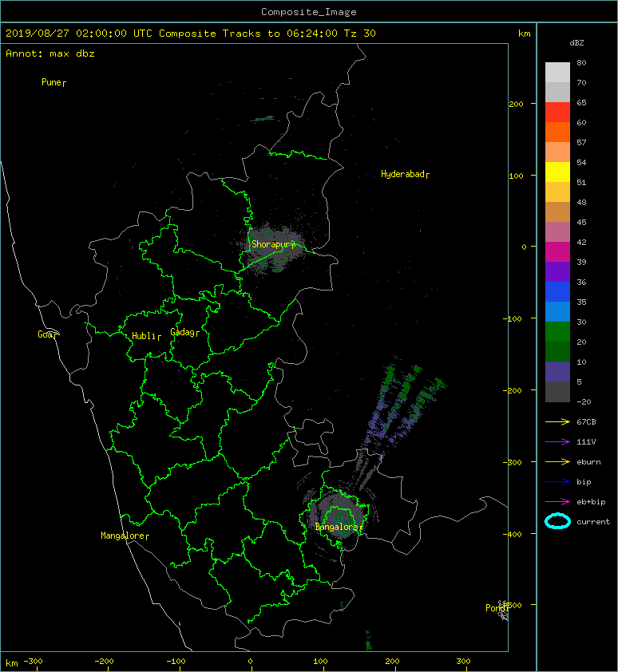The height and width of the screenshot is (672, 618).
Task: Pick the purple 39 dBZ color swatch
Action: pos(557,271)
